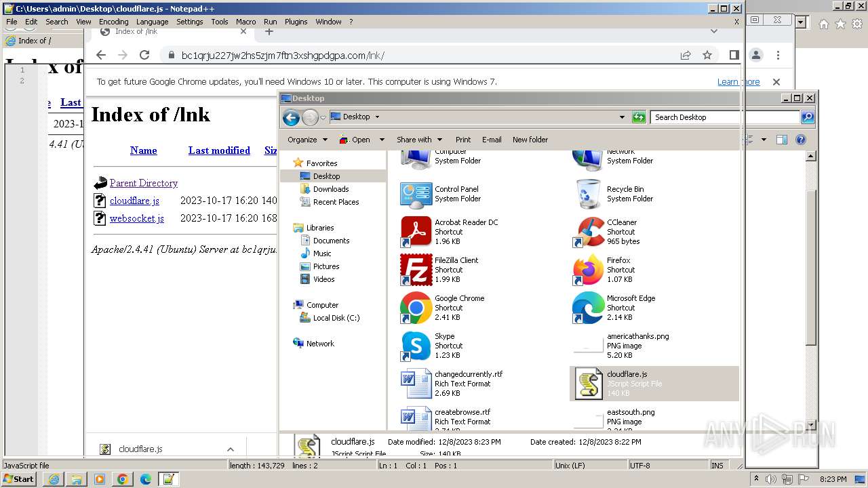Open the Chrome profile avatar
Screen dimensions: 868x488
(x=756, y=56)
